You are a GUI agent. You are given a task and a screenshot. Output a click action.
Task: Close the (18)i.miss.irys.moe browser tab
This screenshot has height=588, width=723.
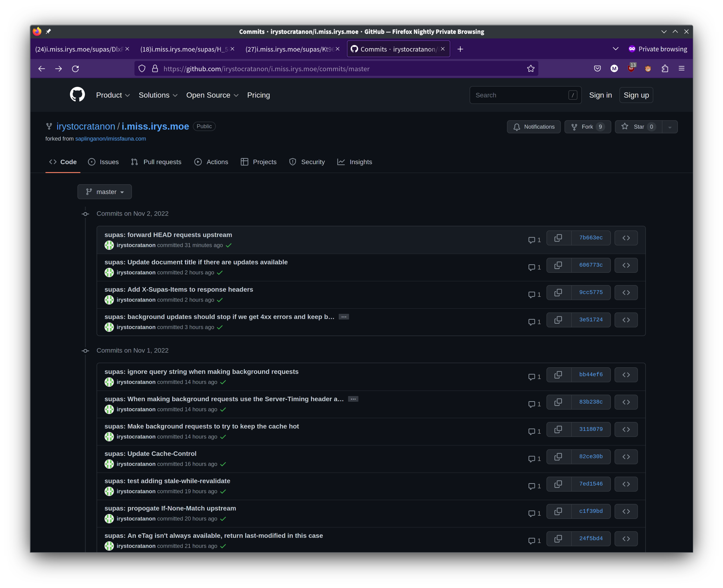pyautogui.click(x=232, y=49)
